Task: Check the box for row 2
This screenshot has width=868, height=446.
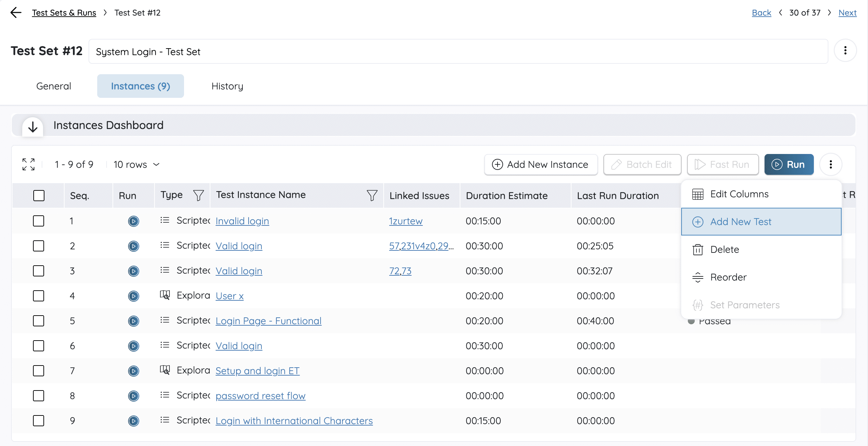Action: click(39, 246)
